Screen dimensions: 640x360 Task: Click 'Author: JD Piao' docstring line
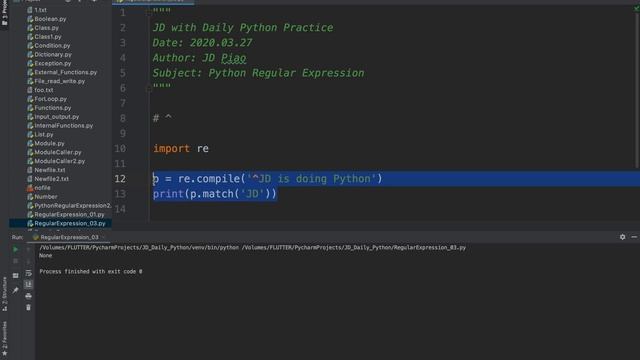point(199,58)
